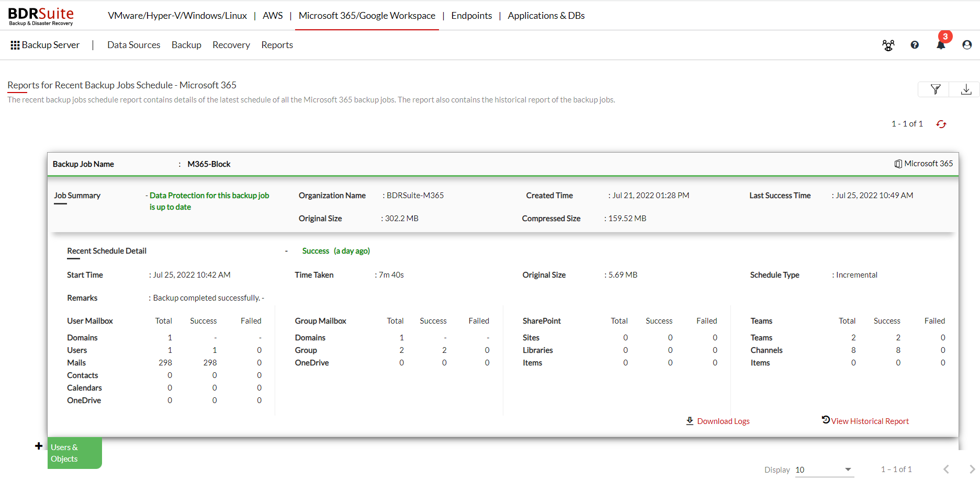Open the help question mark icon
The width and height of the screenshot is (980, 482).
coord(915,45)
